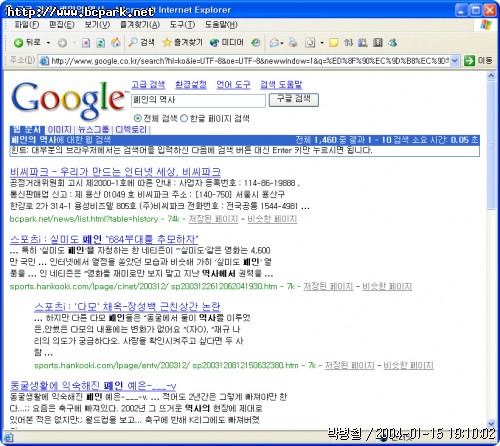Image resolution: width=500 pixels, height=446 pixels.
Task: Open 저장된 페이지 for the entv result
Action: [x=349, y=365]
